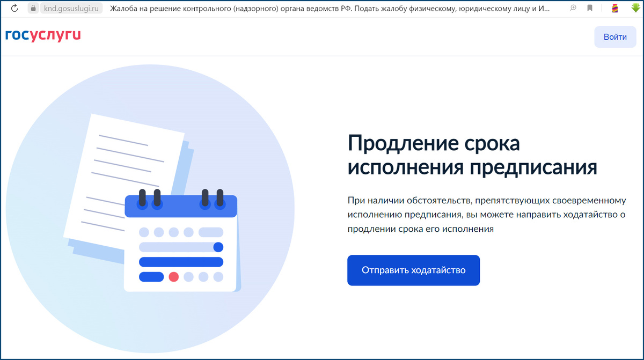Click the Войти button
The height and width of the screenshot is (360, 644).
[x=615, y=36]
